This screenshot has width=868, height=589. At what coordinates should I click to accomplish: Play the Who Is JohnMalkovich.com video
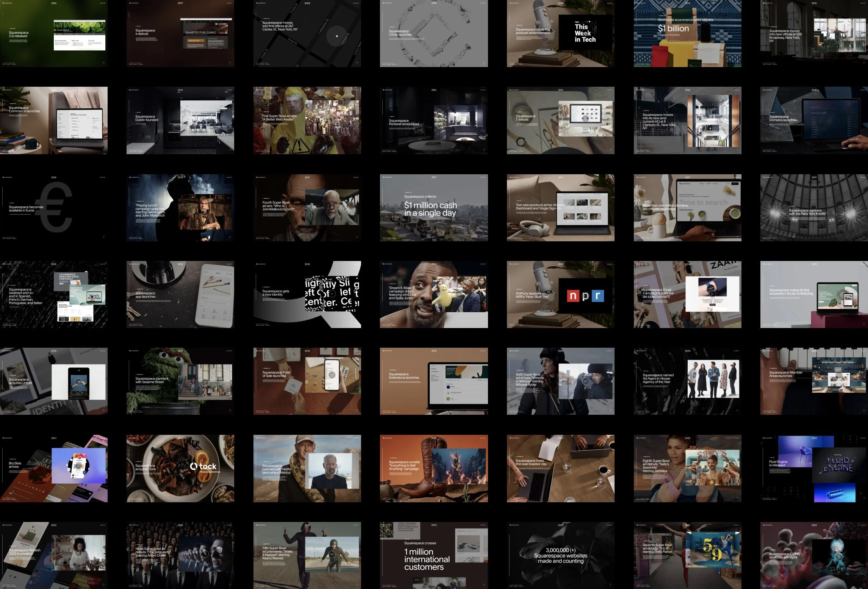coord(332,207)
